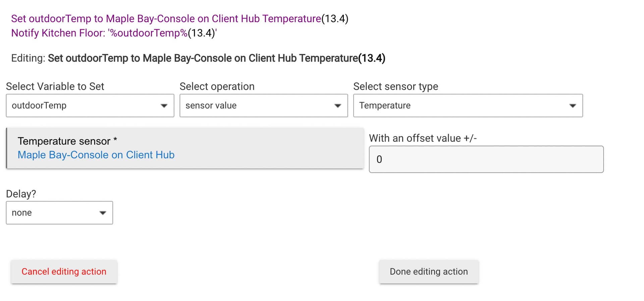The height and width of the screenshot is (301, 644).
Task: Open the sensor value operation dropdown
Action: click(264, 106)
